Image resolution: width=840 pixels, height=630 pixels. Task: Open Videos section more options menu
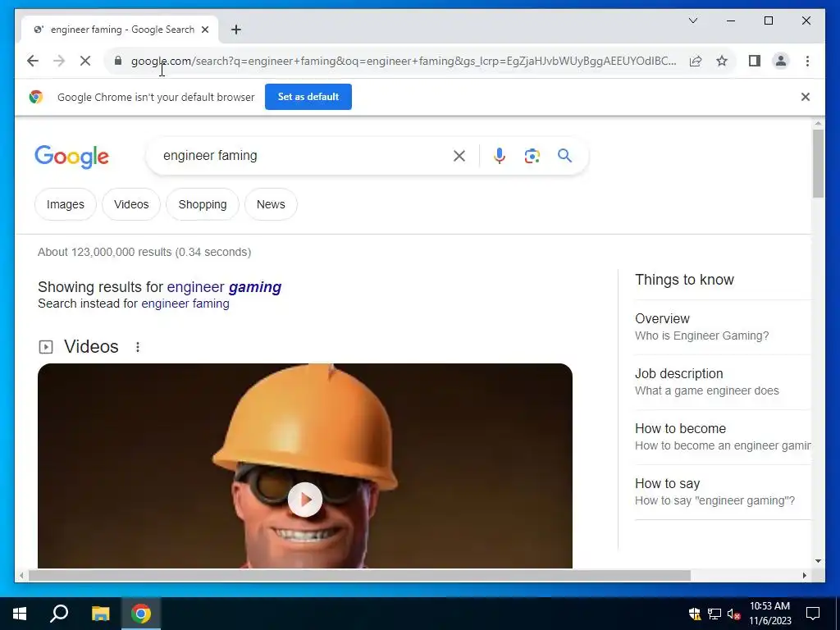click(138, 347)
